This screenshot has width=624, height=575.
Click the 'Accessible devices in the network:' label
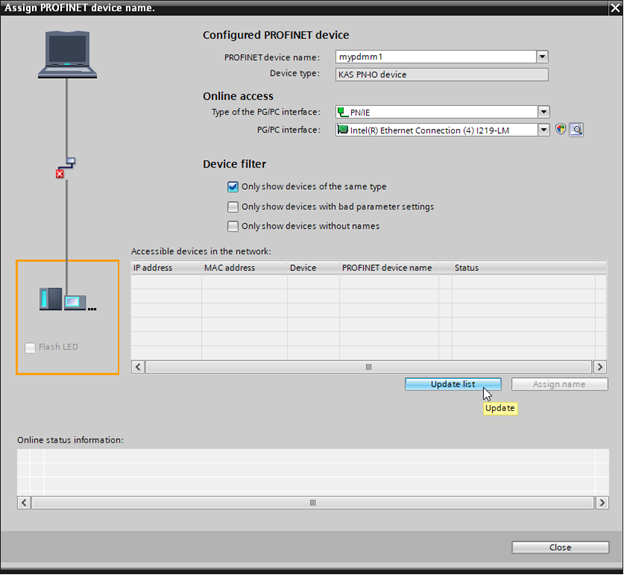tap(201, 251)
